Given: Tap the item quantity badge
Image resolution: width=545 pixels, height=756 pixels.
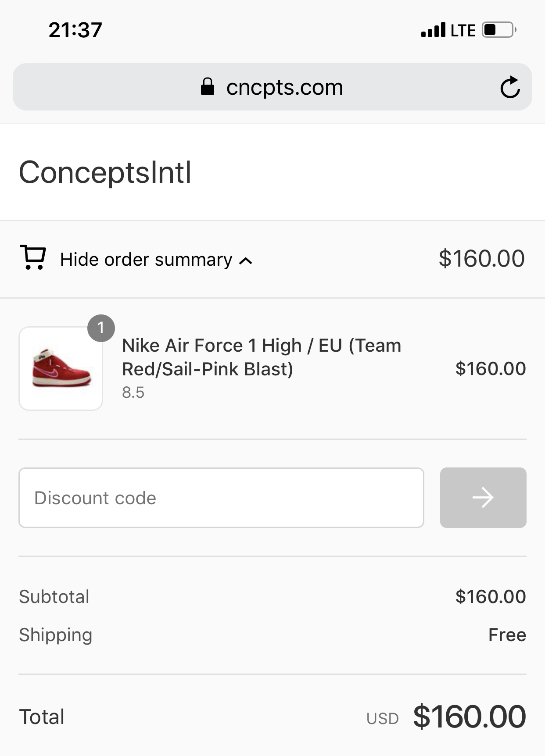Looking at the screenshot, I should coord(101,328).
